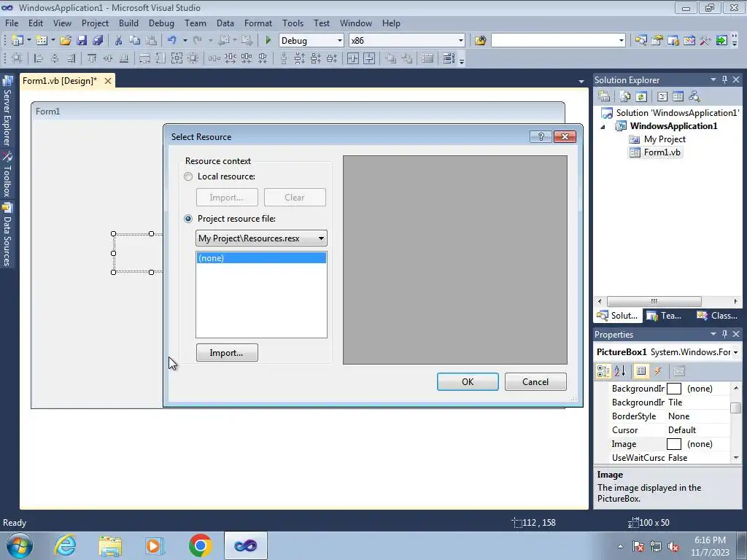Open the PictureBox1 object selector dropdown
Screen dimensions: 747x560
click(x=735, y=352)
